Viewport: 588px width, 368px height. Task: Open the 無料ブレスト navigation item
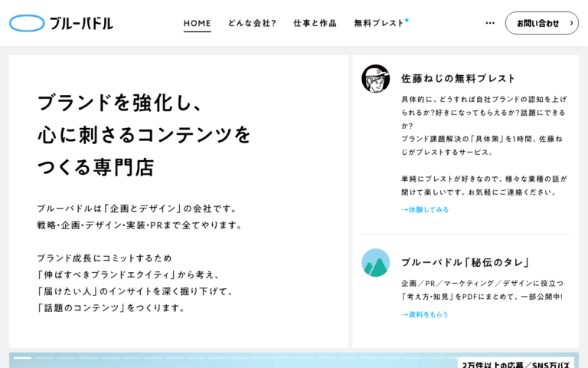[x=381, y=23]
